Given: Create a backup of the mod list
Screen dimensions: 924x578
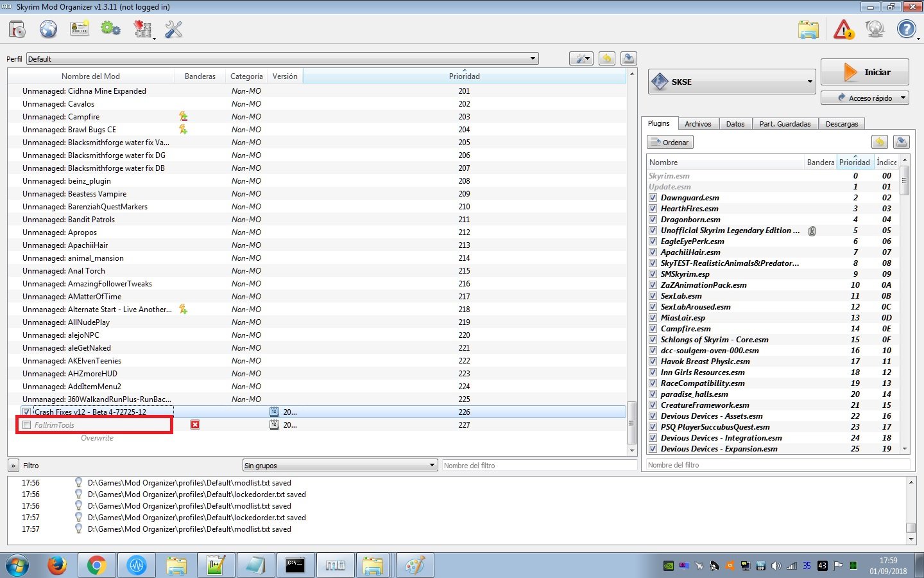Looking at the screenshot, I should coord(629,58).
